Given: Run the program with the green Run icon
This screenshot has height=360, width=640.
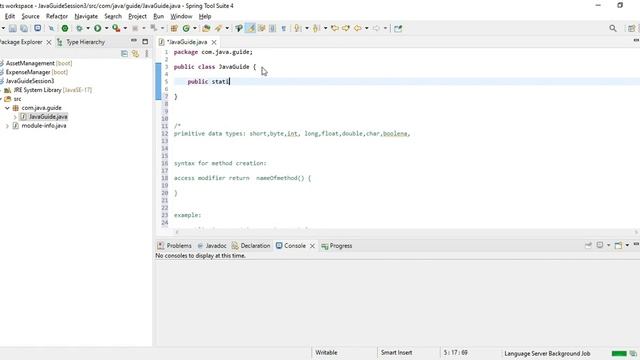Looking at the screenshot, I should pos(98,28).
